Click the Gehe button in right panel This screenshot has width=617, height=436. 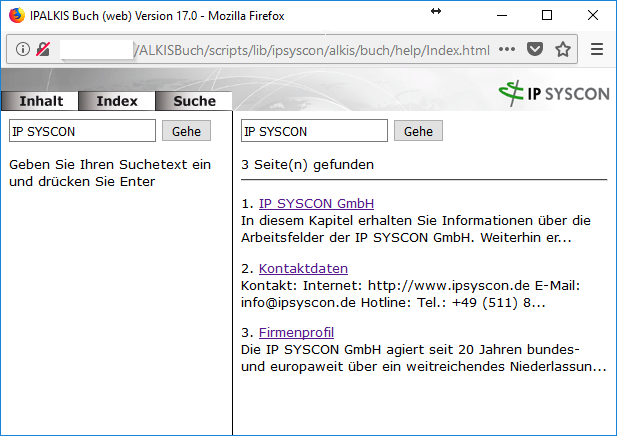click(x=418, y=131)
